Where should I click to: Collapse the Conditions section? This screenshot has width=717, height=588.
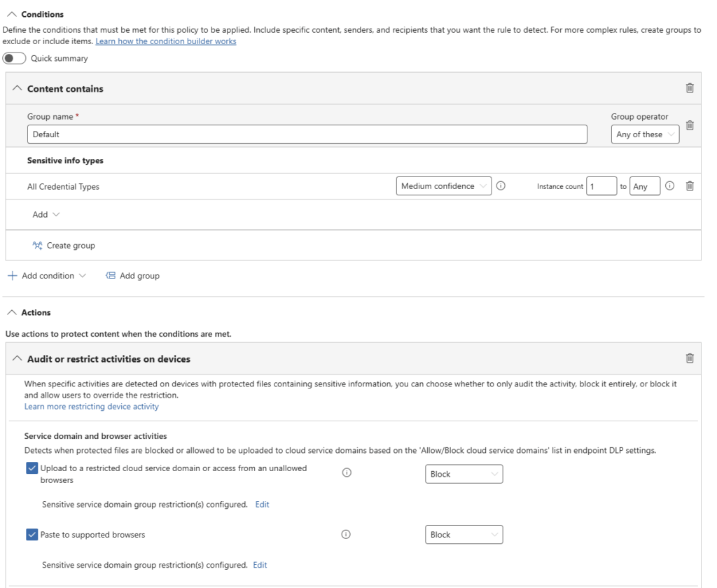click(11, 14)
